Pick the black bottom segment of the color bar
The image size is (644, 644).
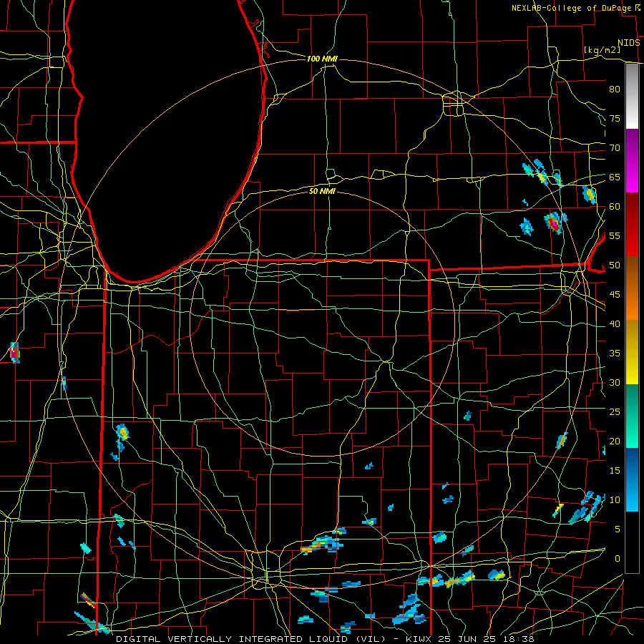[632, 542]
